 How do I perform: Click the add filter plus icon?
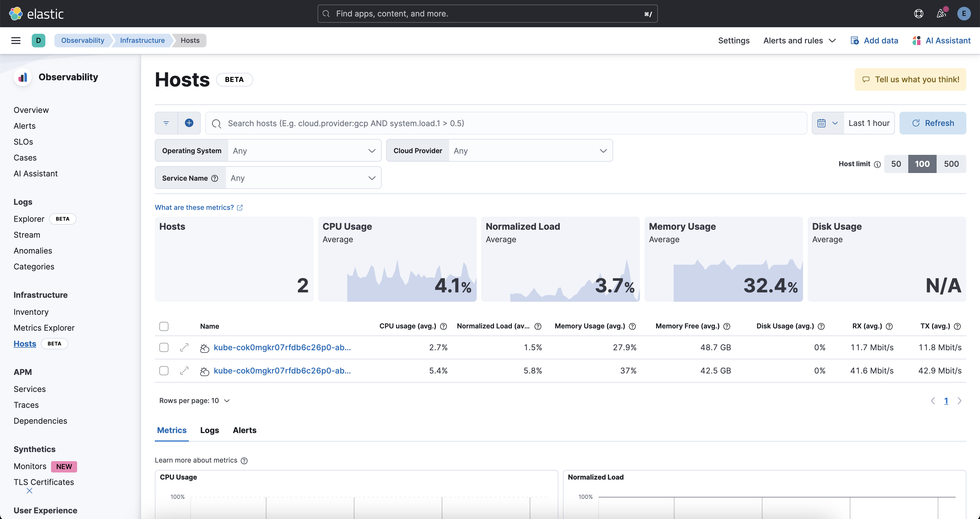coord(189,123)
